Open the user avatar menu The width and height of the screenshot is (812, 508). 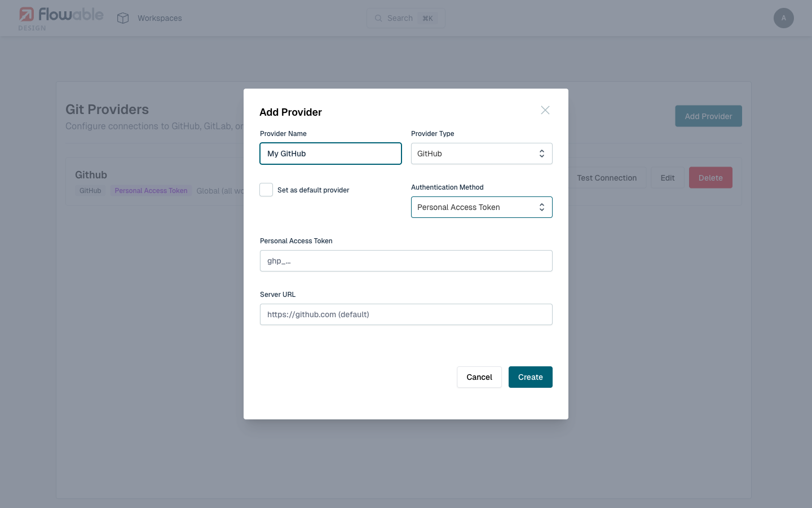pos(783,18)
